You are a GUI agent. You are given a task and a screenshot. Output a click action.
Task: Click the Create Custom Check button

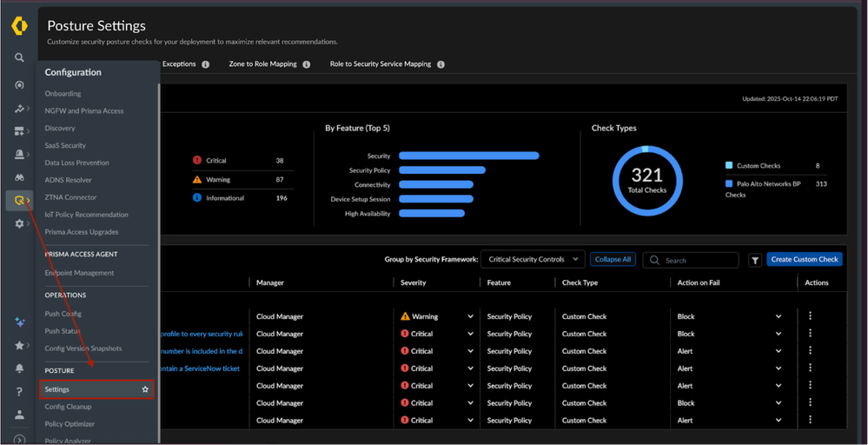[x=804, y=259]
